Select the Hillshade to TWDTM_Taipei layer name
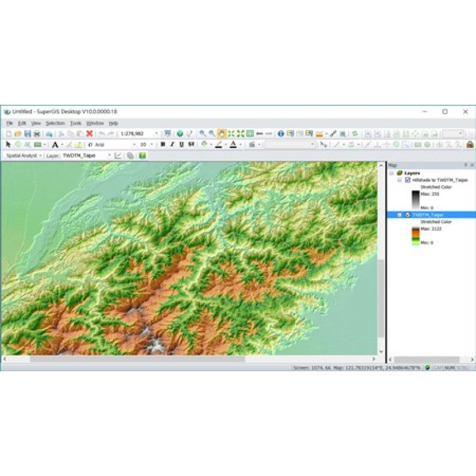Screen dimensions: 476x476 (440, 180)
